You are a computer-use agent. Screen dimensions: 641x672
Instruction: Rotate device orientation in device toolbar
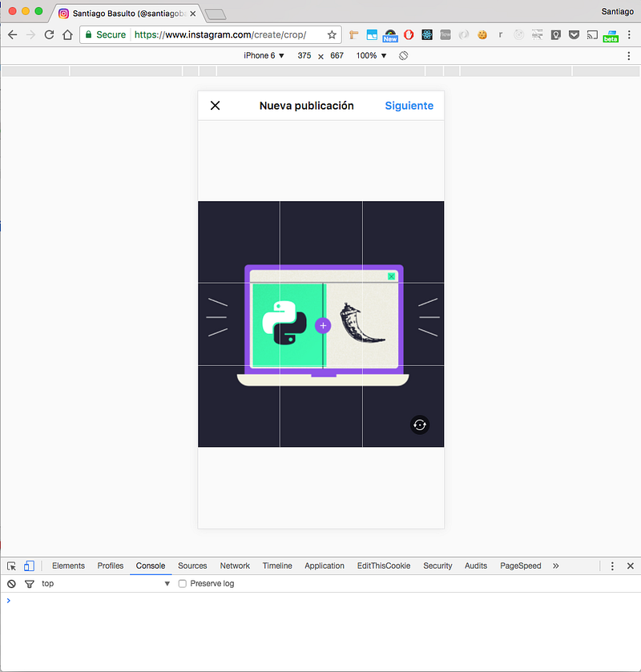coord(404,55)
